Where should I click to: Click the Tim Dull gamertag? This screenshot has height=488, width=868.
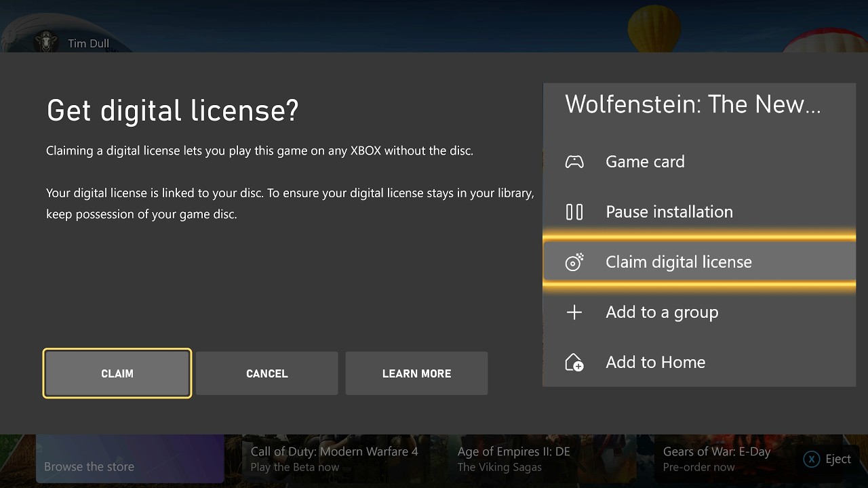pos(88,43)
